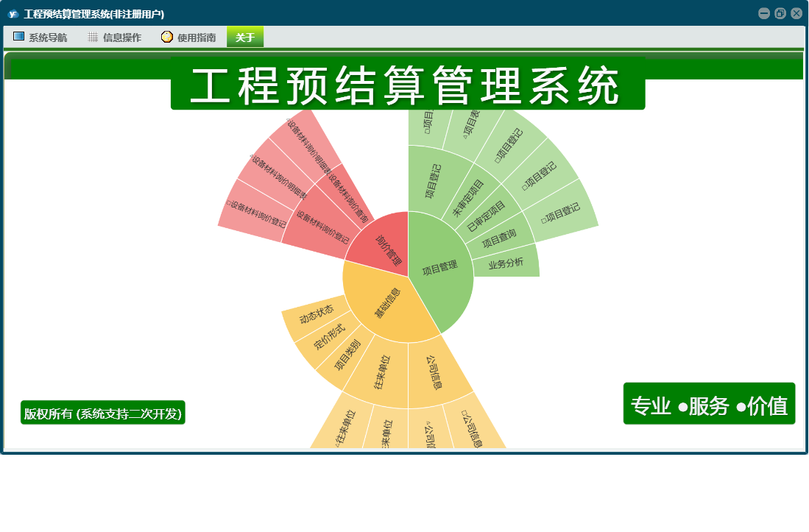Open the 往来单位 segment adjoining 项目类别
Screen dimensions: 809x532
[382, 372]
